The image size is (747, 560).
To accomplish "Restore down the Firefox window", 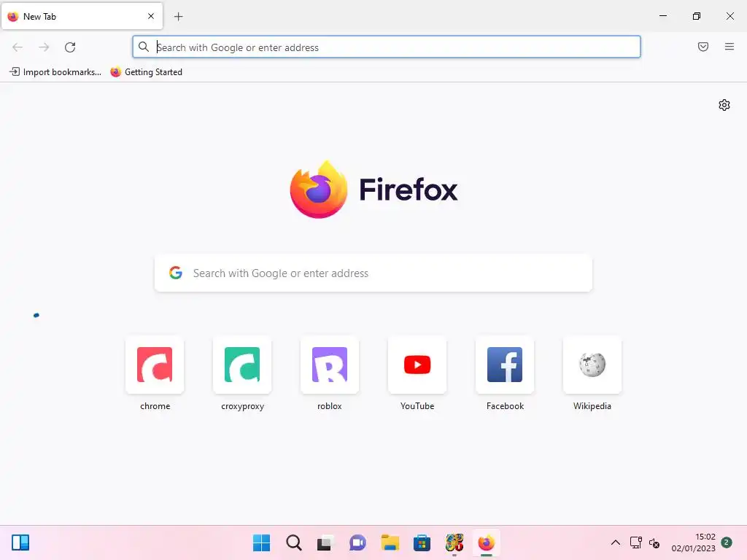I will (x=696, y=16).
